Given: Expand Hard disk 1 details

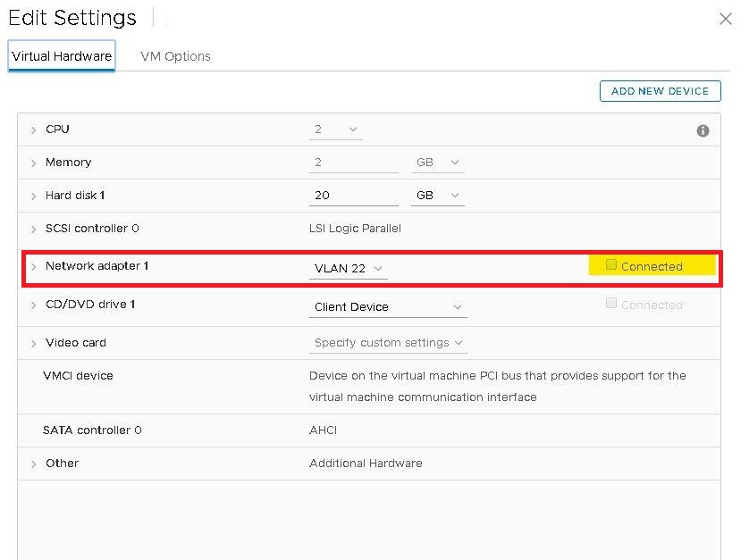Looking at the screenshot, I should tap(34, 196).
